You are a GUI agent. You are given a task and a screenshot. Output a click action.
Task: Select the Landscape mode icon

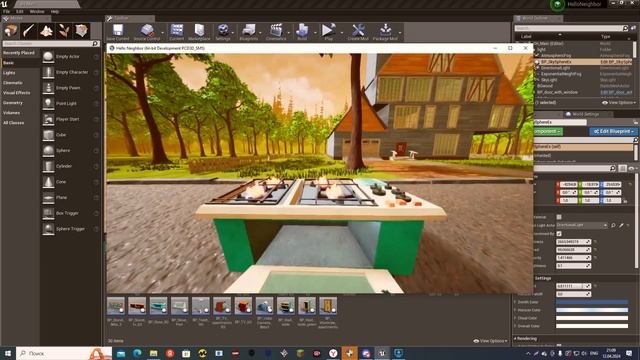[x=46, y=31]
